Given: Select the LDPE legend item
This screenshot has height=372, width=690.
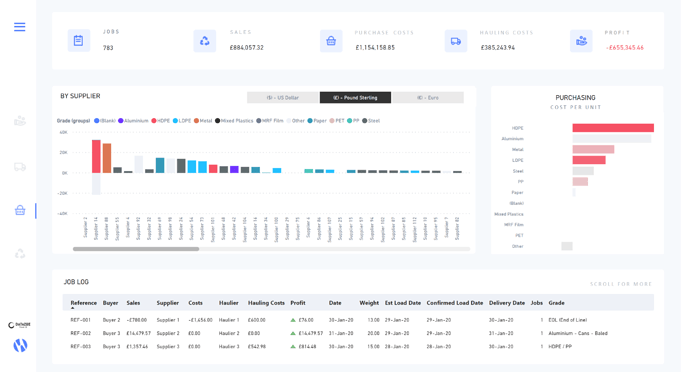Looking at the screenshot, I should click(182, 121).
